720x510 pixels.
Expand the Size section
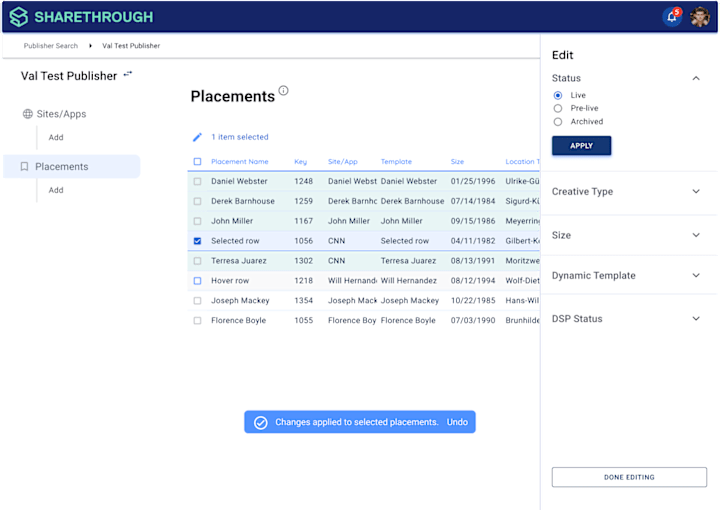click(696, 235)
